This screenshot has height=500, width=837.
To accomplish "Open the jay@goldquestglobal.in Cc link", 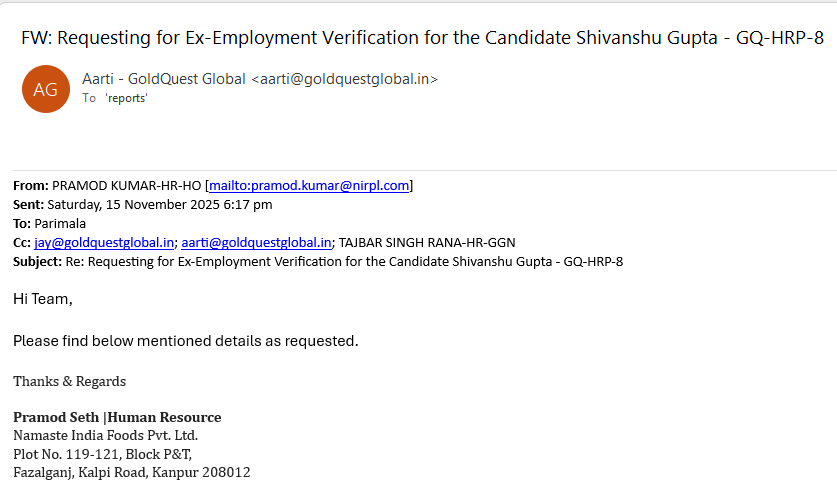I will 104,242.
